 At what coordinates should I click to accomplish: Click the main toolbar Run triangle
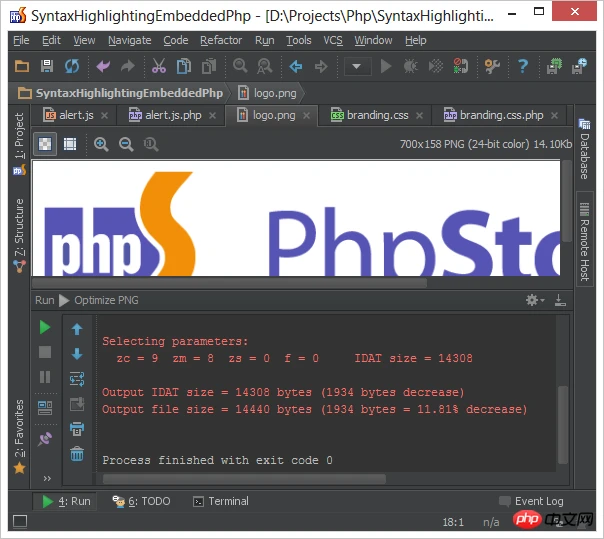[x=386, y=66]
